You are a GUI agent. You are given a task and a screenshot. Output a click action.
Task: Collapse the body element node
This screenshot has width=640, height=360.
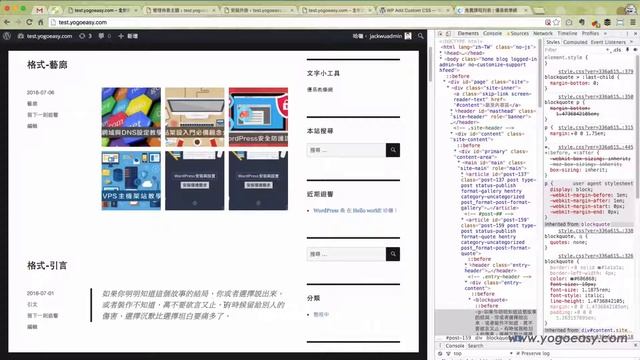click(441, 59)
